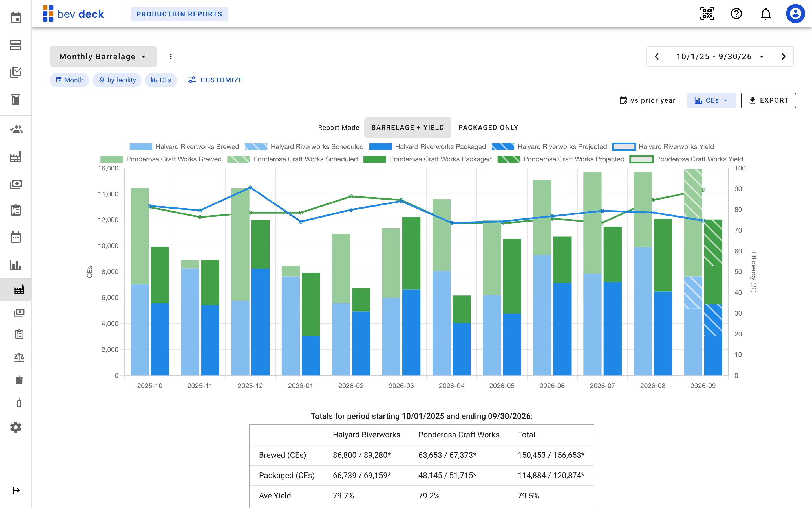Click the Customize button

tap(215, 80)
